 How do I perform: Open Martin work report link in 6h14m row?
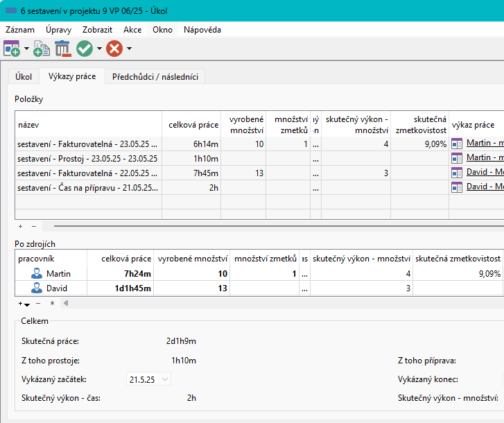(x=485, y=143)
